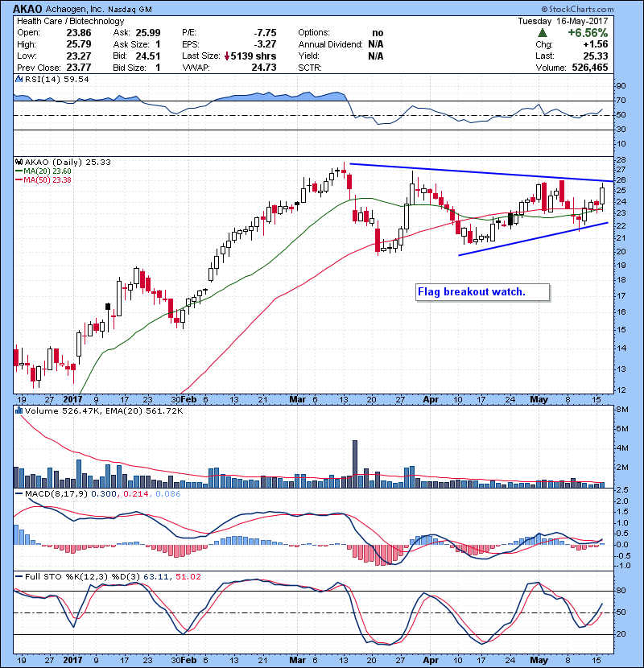Click the Open value 23.86
Image resolution: width=644 pixels, height=668 pixels.
pyautogui.click(x=78, y=33)
